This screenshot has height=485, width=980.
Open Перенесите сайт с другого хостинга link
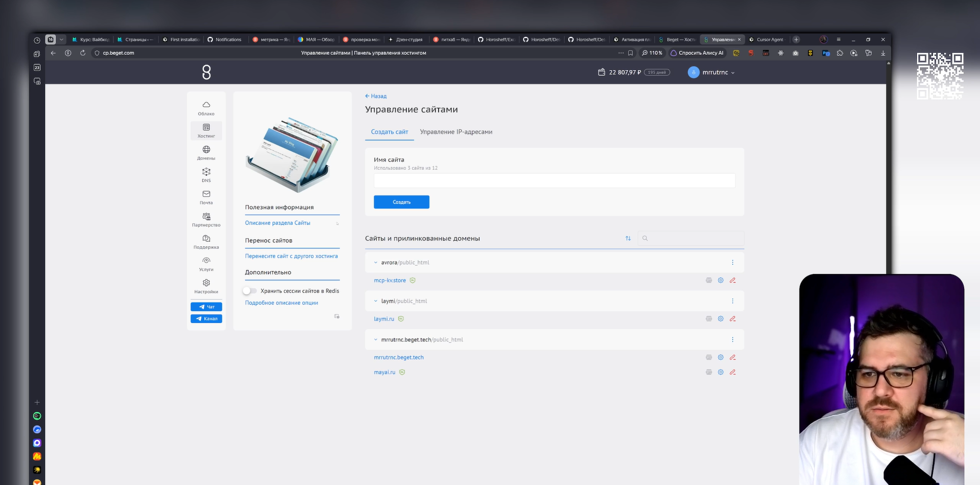[291, 256]
